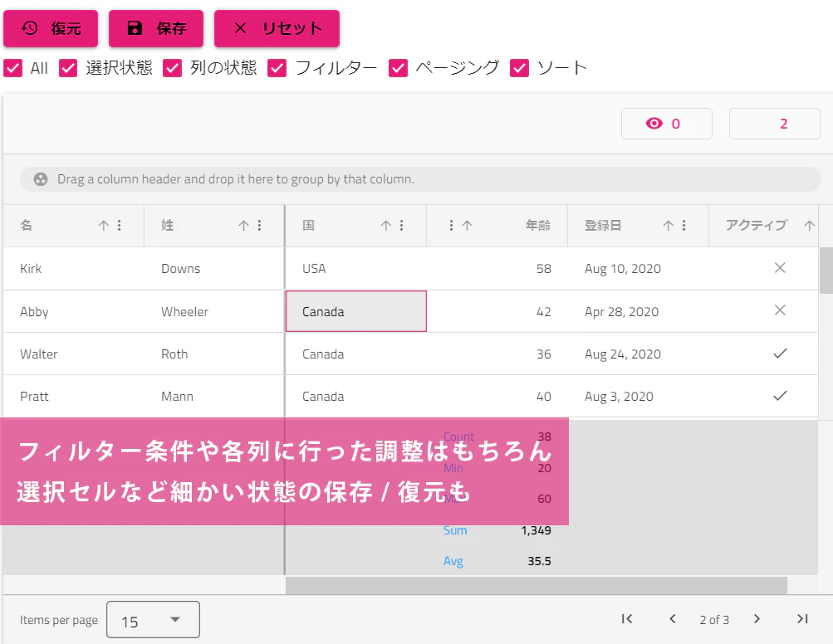Screen dimensions: 833x644
Task: Open the 国 column three-dot menu
Action: [402, 226]
